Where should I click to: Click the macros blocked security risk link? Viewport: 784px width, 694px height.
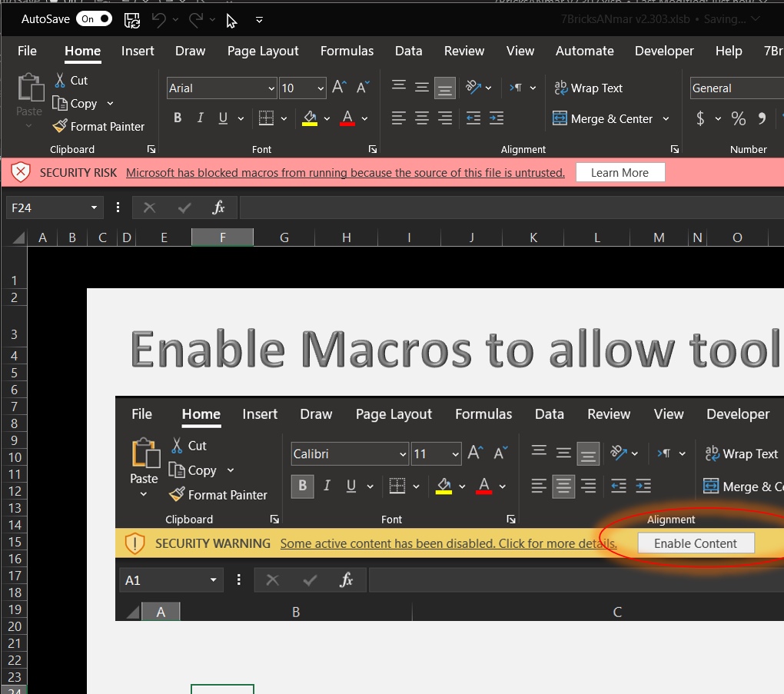(345, 173)
